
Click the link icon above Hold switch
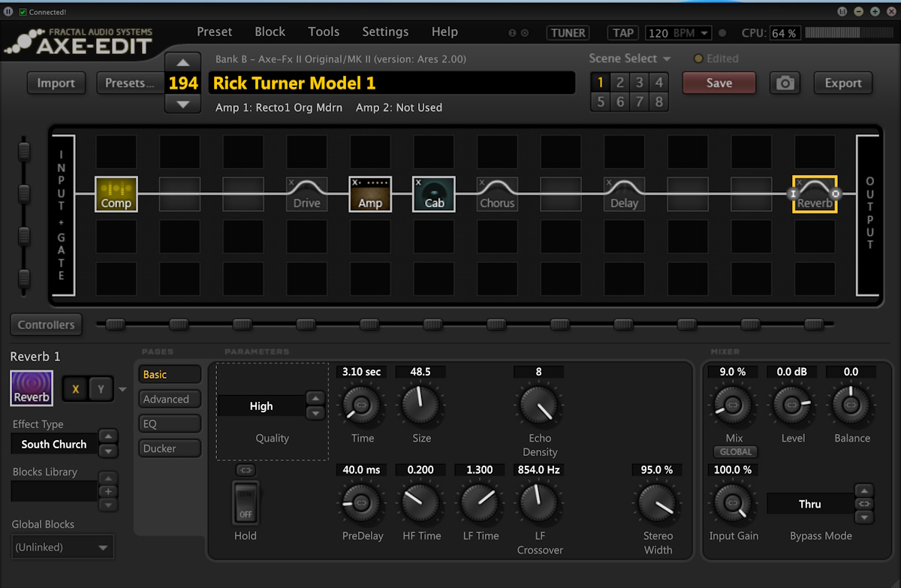click(245, 470)
